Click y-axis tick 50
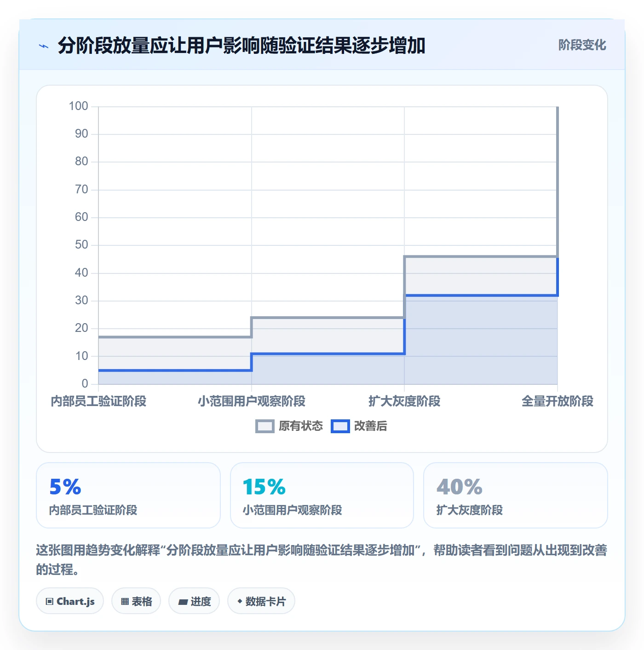Image resolution: width=644 pixels, height=650 pixels. coord(81,245)
